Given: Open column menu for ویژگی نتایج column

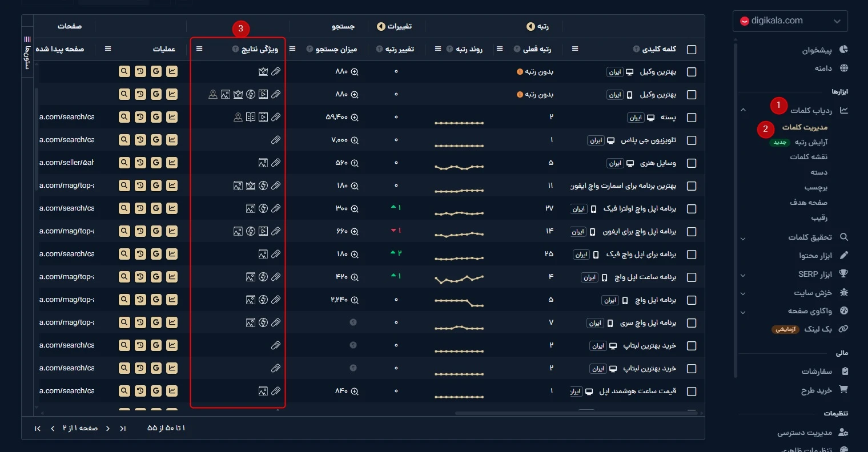Looking at the screenshot, I should (199, 49).
